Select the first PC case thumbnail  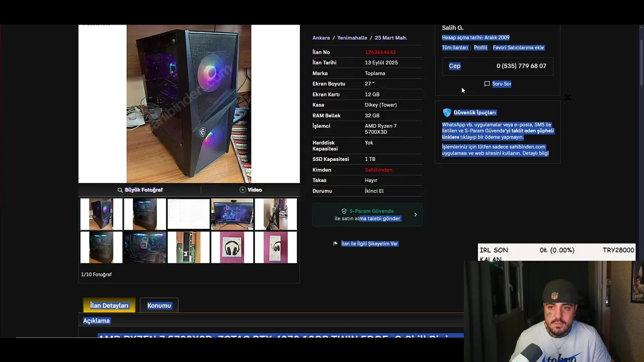[x=101, y=214]
